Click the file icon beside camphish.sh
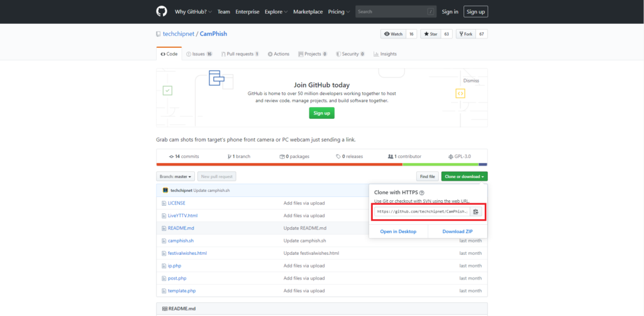The height and width of the screenshot is (316, 644). [x=164, y=241]
